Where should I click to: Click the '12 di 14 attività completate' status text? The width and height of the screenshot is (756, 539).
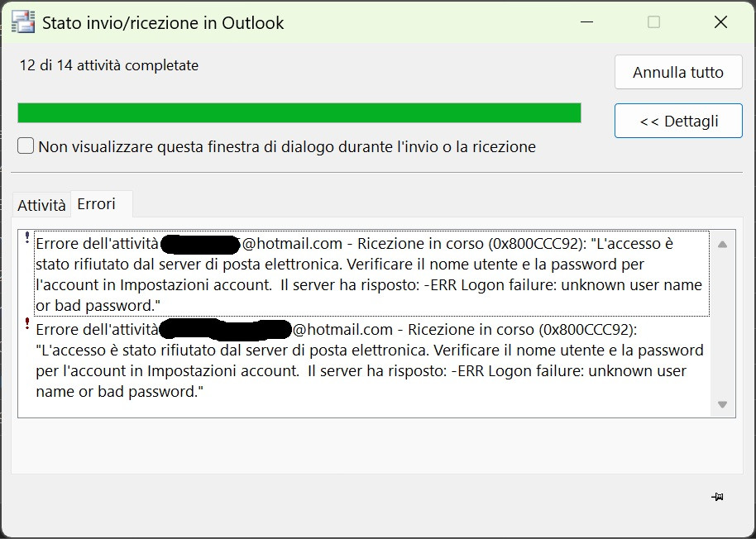point(109,65)
